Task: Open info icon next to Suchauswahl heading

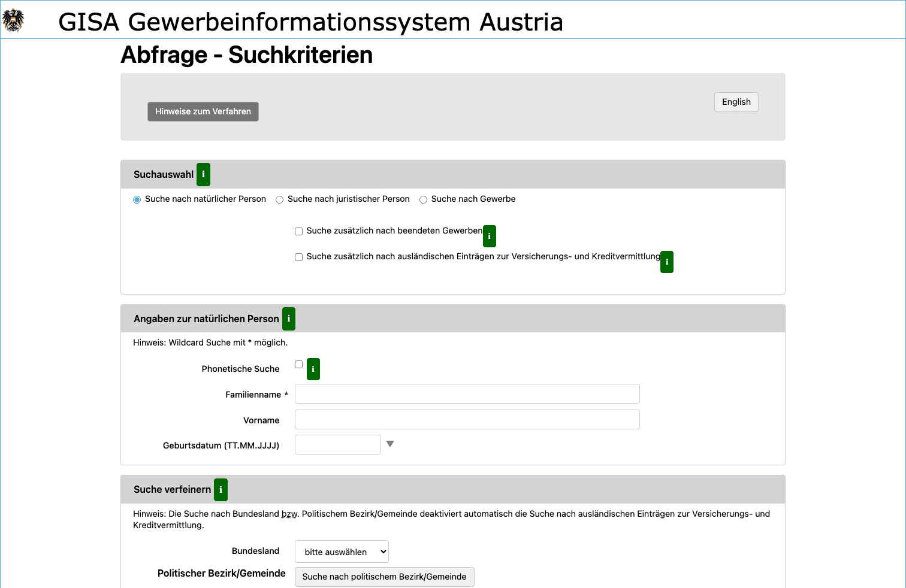Action: tap(203, 174)
